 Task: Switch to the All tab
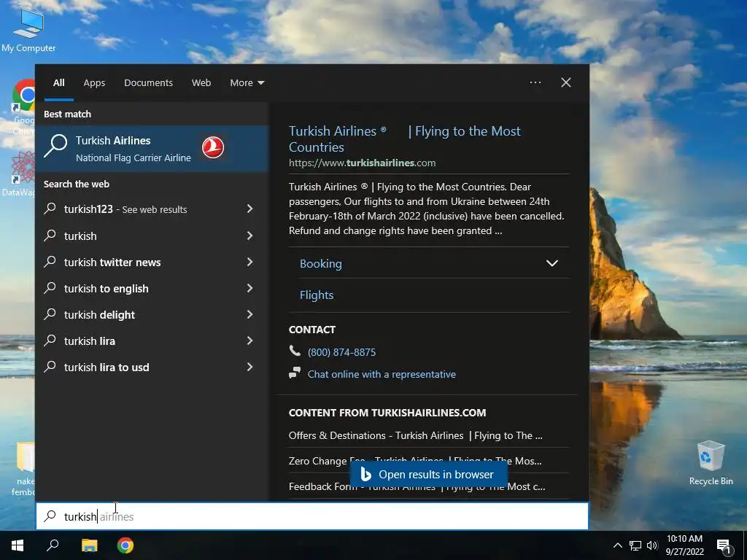[x=59, y=83]
